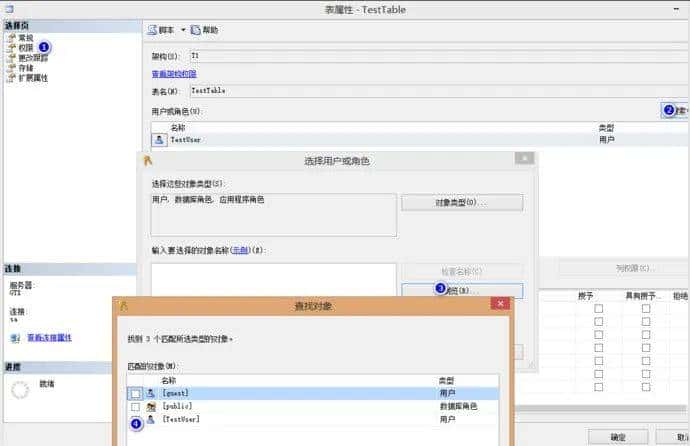This screenshot has width=690, height=446.
Task: Open the 脚本 dropdown arrow
Action: [183, 30]
